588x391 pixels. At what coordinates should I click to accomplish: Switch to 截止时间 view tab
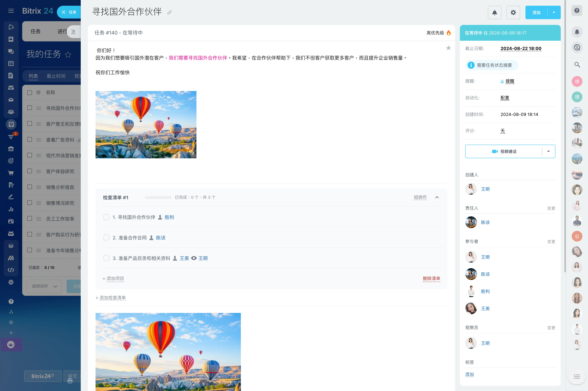point(56,76)
